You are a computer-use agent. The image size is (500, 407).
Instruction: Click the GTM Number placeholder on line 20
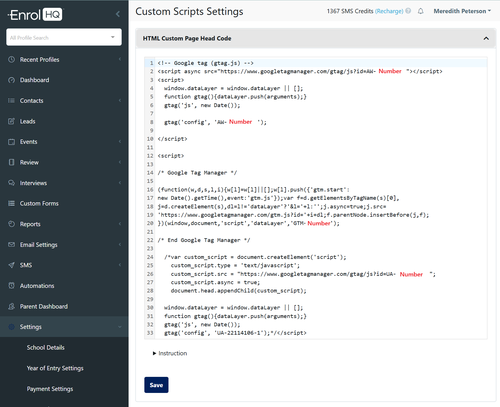click(319, 223)
